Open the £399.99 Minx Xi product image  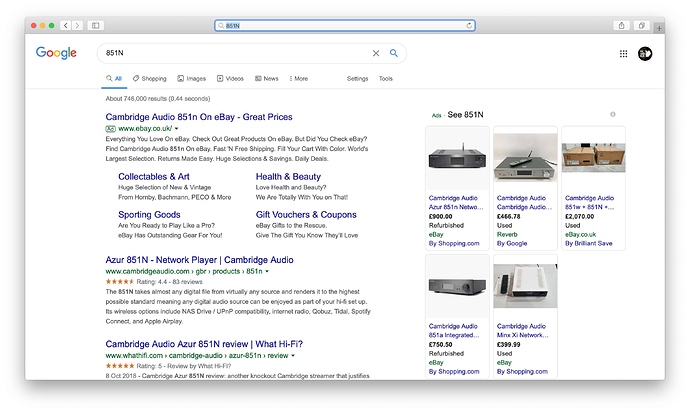[x=525, y=286]
